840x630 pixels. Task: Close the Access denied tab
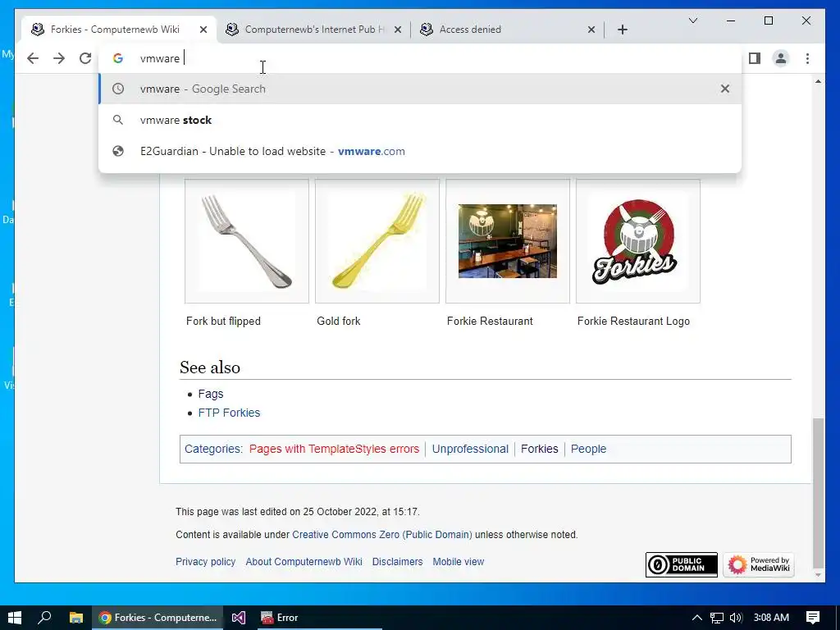(x=591, y=30)
